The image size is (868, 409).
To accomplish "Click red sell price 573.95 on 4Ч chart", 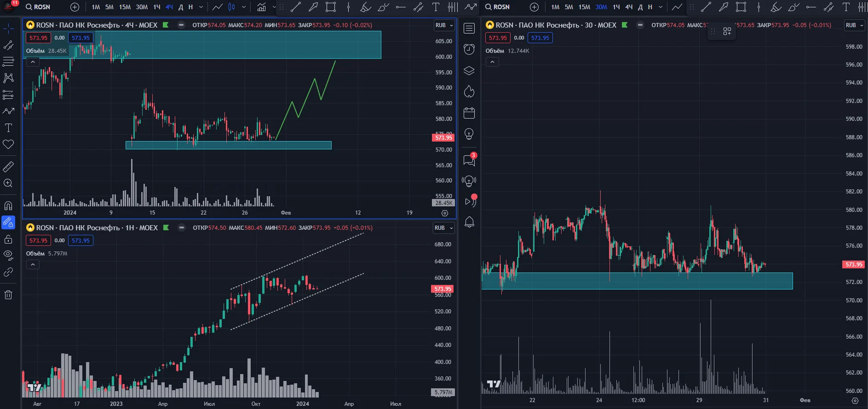I will (x=38, y=38).
